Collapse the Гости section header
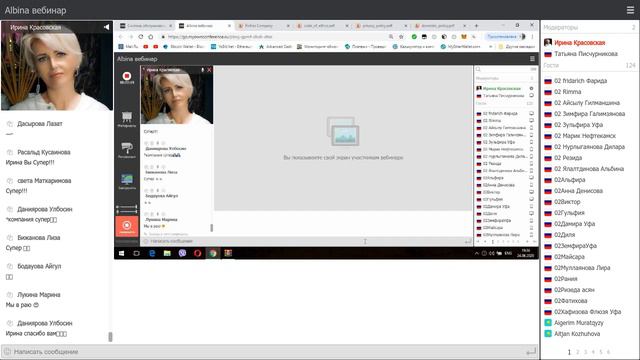The height and width of the screenshot is (360, 640). coord(589,65)
